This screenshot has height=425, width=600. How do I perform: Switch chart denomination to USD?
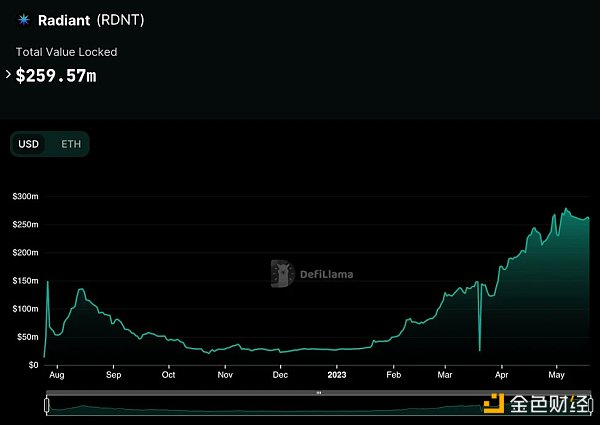[x=29, y=144]
